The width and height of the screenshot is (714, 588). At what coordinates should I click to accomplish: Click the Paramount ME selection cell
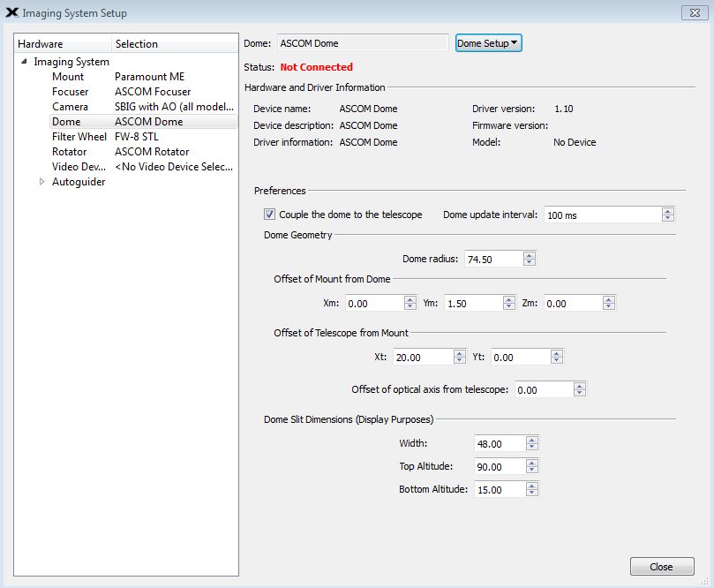[x=149, y=77]
